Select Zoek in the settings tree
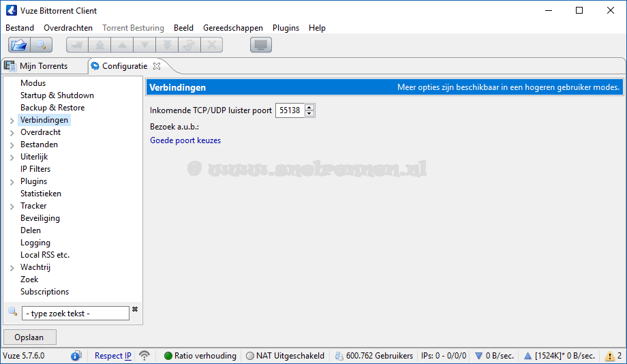The height and width of the screenshot is (364, 627). click(x=29, y=279)
